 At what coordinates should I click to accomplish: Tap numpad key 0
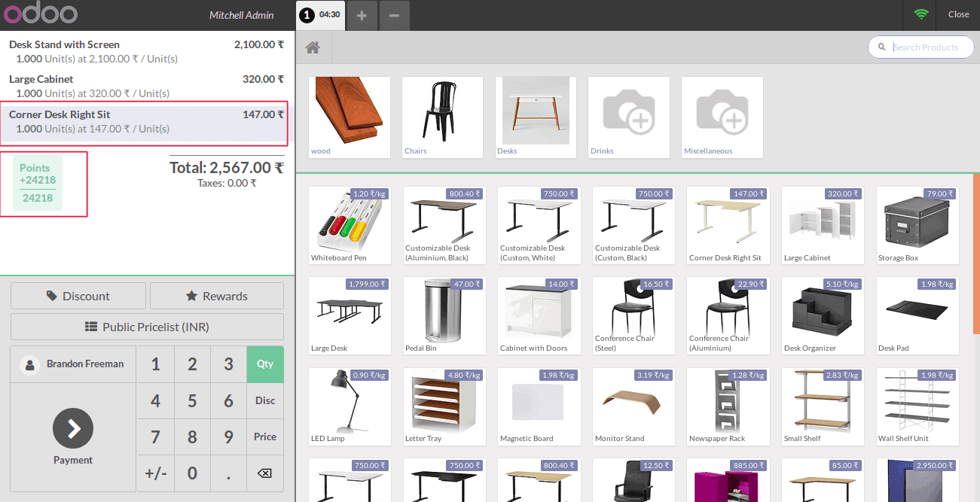(192, 473)
